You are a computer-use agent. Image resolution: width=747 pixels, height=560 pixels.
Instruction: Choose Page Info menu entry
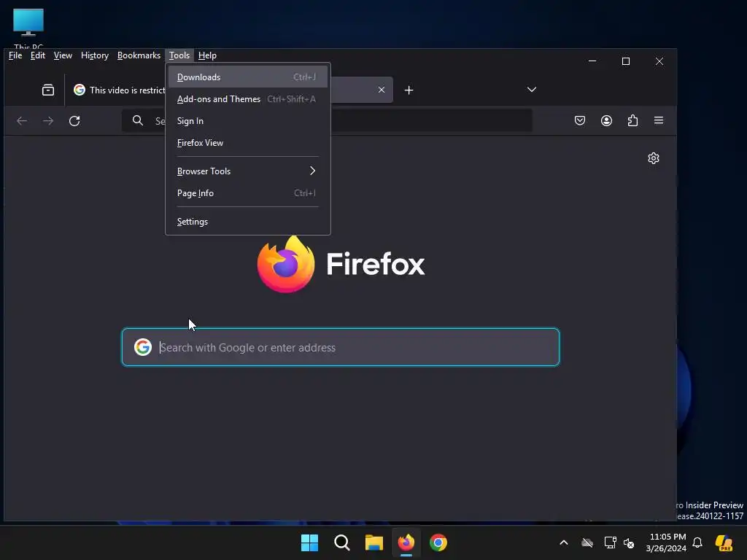[248, 192]
